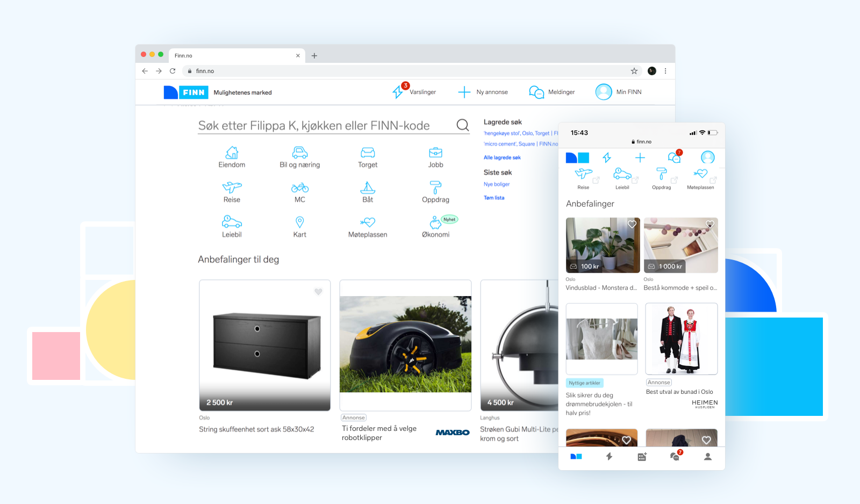This screenshot has height=504, width=860.
Task: Click the Alle lagrede søk link
Action: coord(502,157)
